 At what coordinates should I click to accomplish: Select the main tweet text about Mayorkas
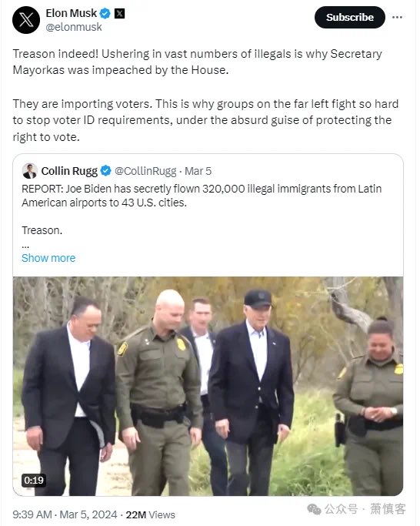[x=205, y=95]
